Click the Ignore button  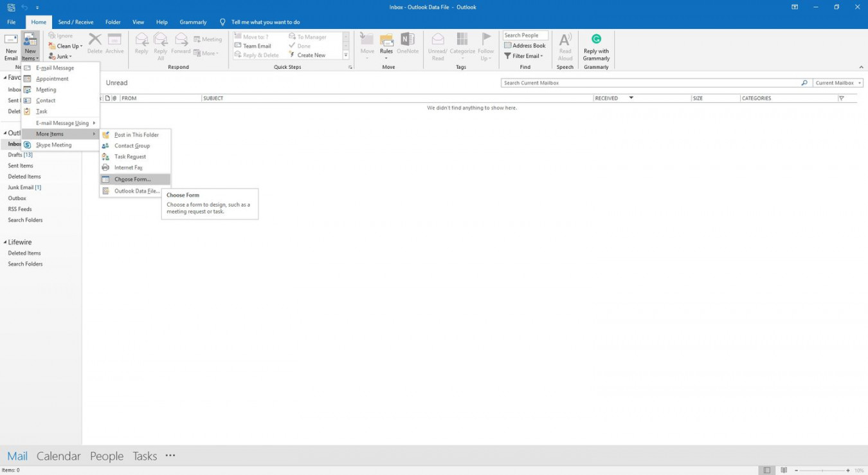61,36
